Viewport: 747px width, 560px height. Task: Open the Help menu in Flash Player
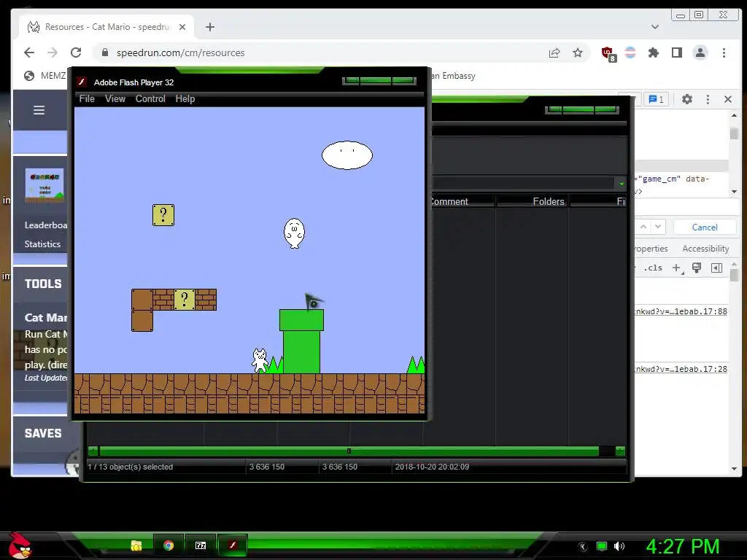[185, 98]
